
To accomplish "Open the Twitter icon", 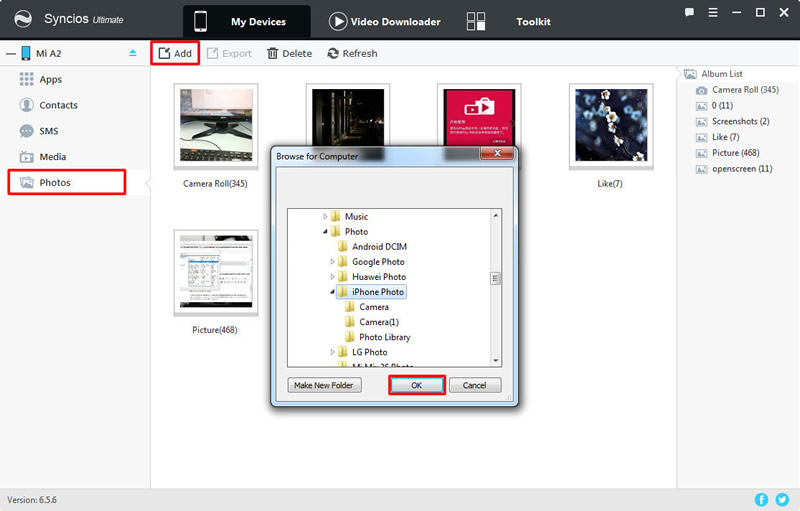I will pyautogui.click(x=782, y=499).
